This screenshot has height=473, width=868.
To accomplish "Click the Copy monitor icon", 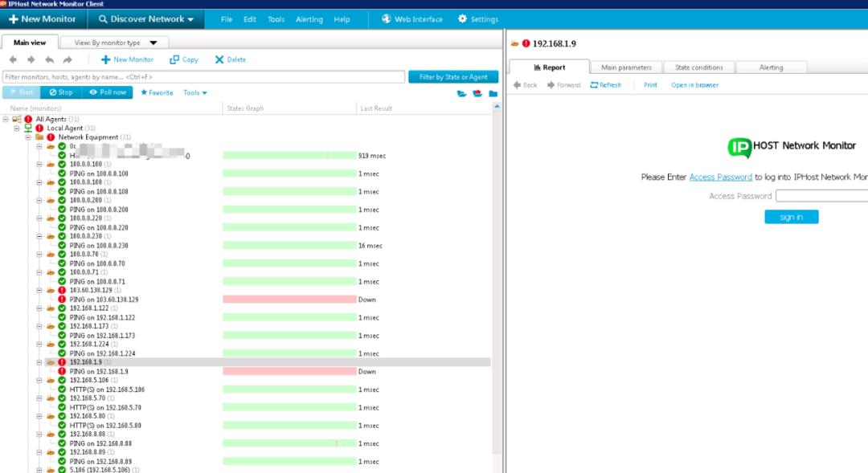I will click(174, 59).
